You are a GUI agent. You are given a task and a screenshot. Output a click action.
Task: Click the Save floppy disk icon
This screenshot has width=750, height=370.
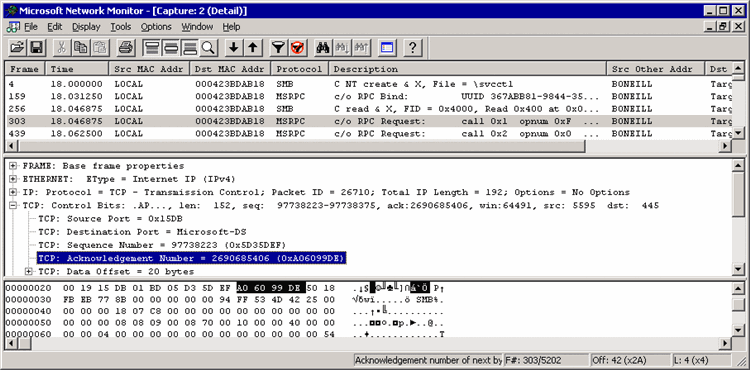(x=36, y=47)
